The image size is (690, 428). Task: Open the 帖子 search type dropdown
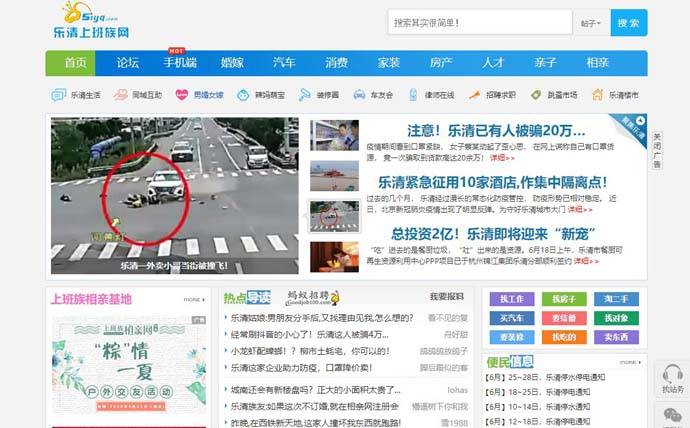tap(591, 23)
